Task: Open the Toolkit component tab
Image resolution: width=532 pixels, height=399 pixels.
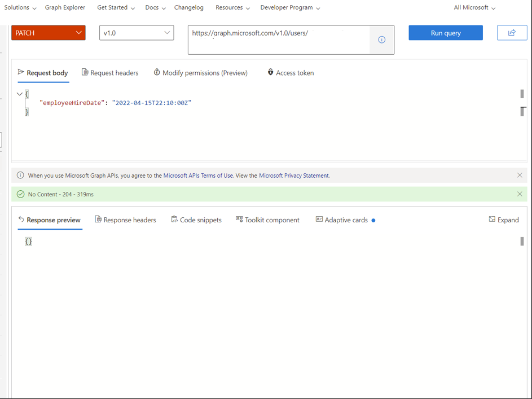Action: [x=268, y=220]
